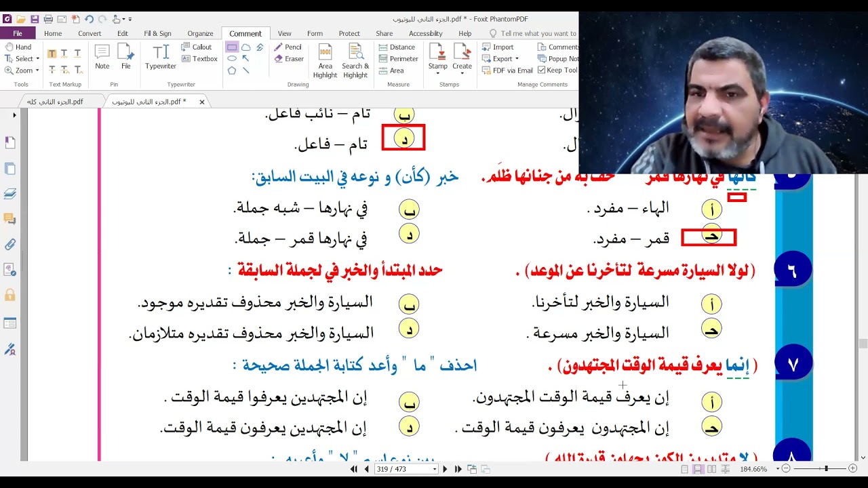Open Comments panel in sidebar
Viewport: 868px width, 488px height.
pos(10,218)
